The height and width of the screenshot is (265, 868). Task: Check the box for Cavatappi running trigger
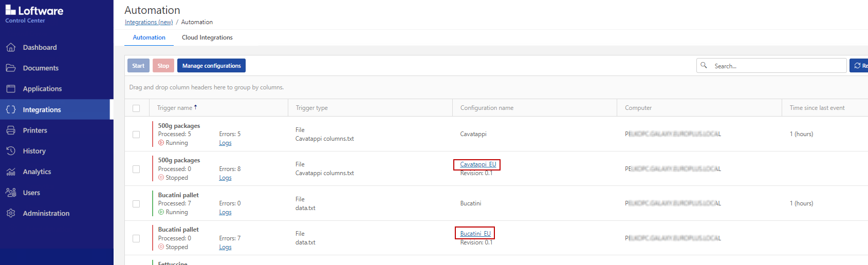(x=136, y=135)
